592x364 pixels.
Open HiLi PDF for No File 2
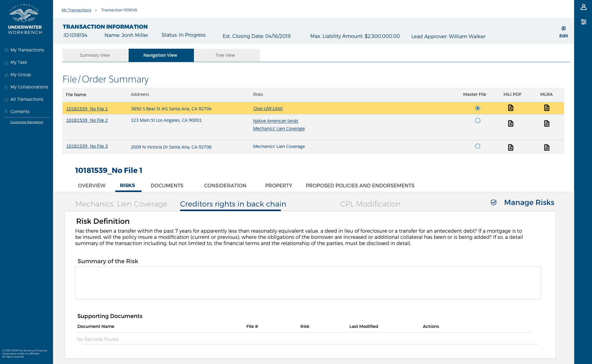pyautogui.click(x=511, y=124)
